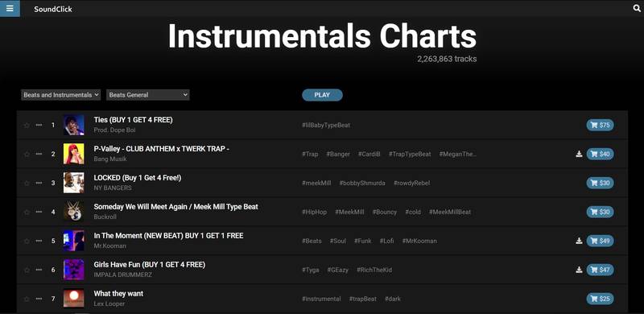Expand the Beats General dropdown
The height and width of the screenshot is (314, 644).
pyautogui.click(x=148, y=95)
